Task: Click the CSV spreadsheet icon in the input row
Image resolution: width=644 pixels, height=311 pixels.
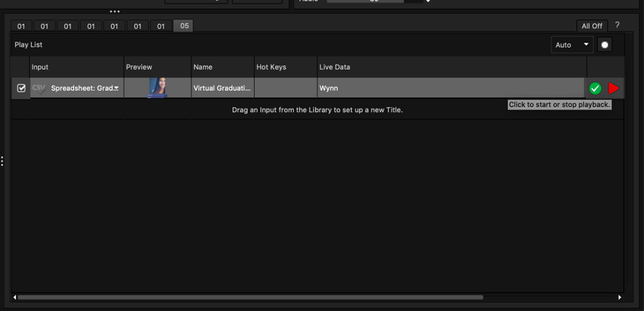Action: [x=39, y=88]
